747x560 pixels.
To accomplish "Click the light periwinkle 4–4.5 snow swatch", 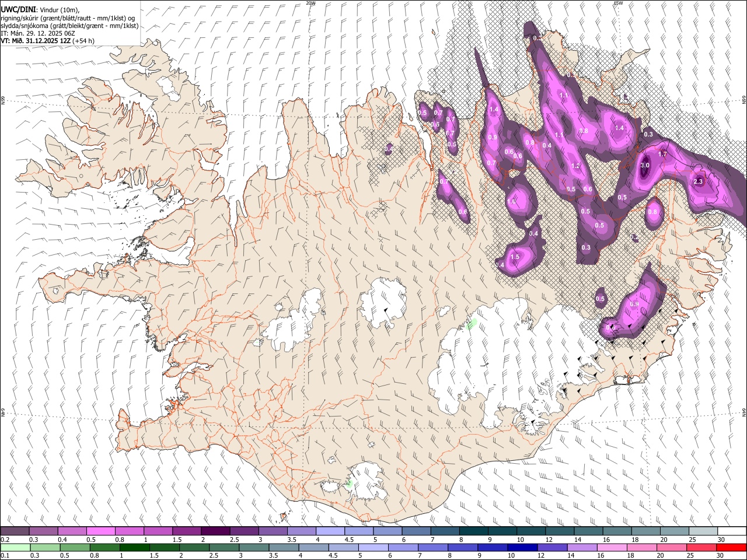I will click(x=330, y=531).
